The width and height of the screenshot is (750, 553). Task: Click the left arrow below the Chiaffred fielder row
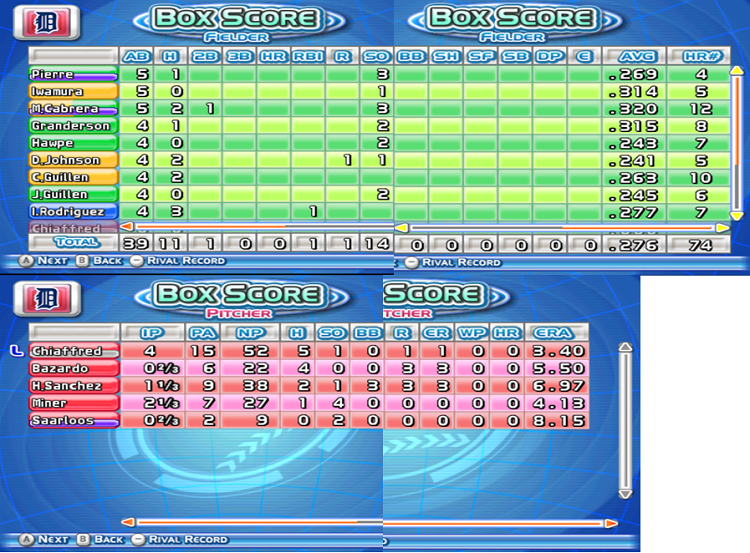(x=126, y=226)
